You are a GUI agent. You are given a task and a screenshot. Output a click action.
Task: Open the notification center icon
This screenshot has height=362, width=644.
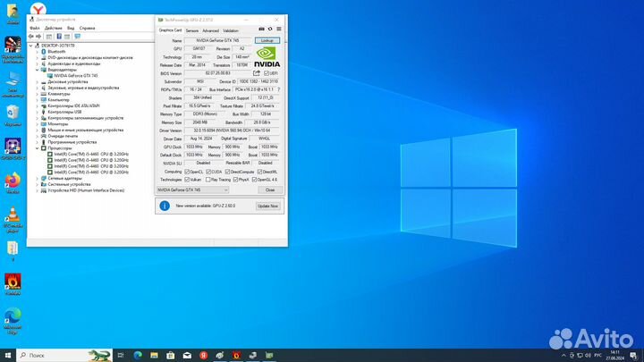[634, 356]
